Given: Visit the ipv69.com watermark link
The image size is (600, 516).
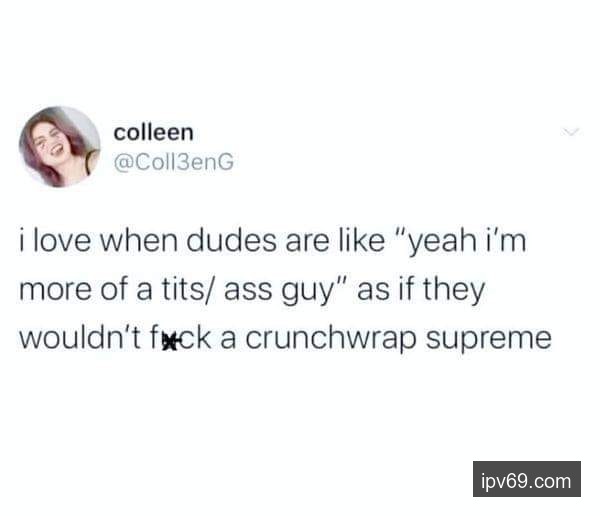Looking at the screenshot, I should [x=527, y=481].
